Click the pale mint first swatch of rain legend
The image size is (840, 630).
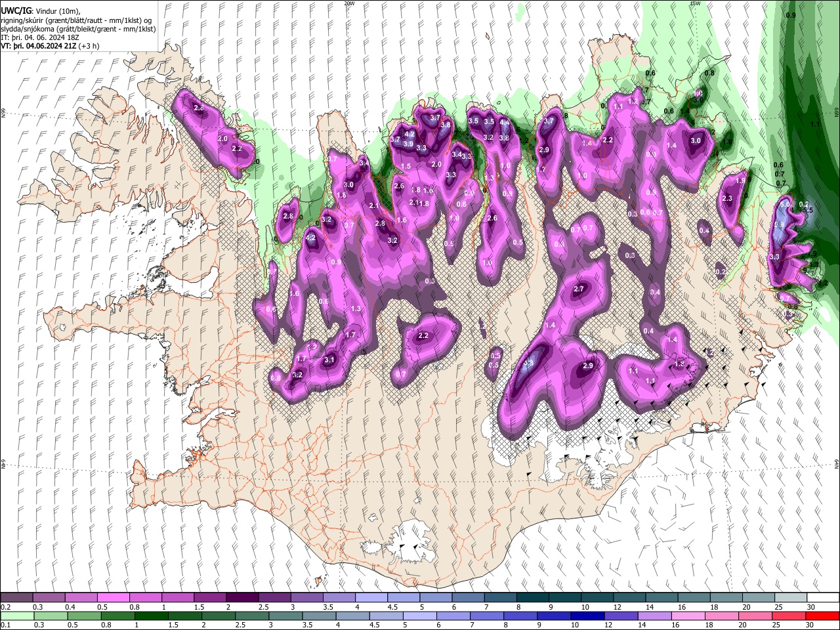point(16,616)
